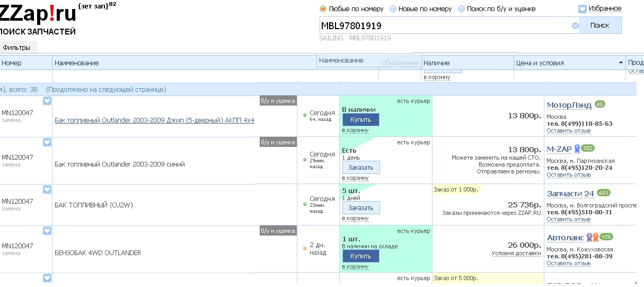Switch to "Поиск по б/у и уценке" option
This screenshot has height=287, width=644.
(x=461, y=9)
